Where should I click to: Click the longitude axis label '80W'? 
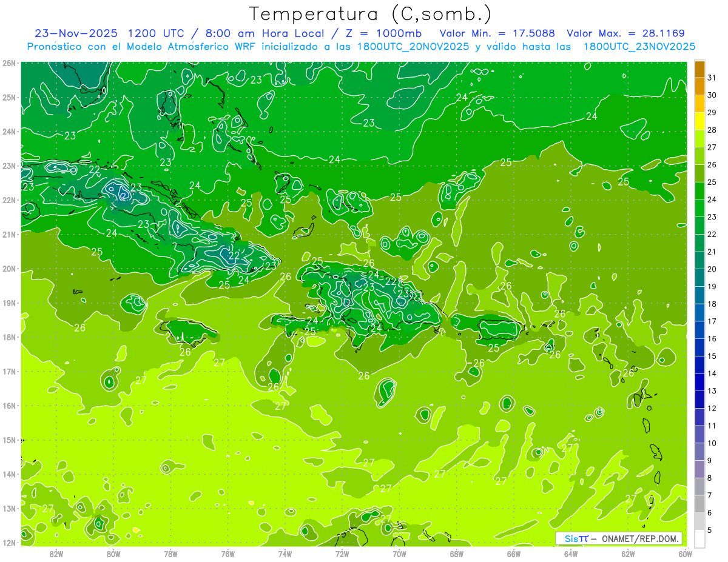(113, 554)
